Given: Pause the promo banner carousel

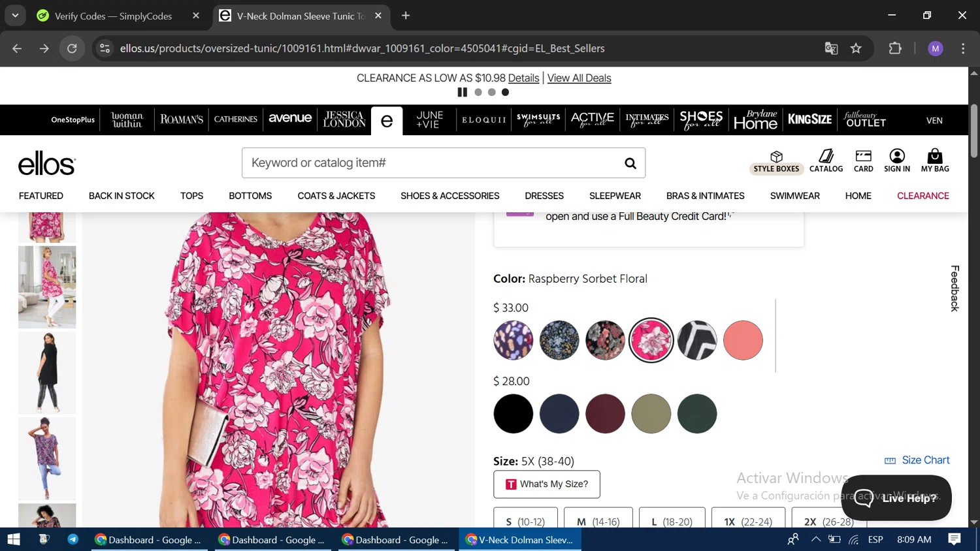Looking at the screenshot, I should (463, 92).
